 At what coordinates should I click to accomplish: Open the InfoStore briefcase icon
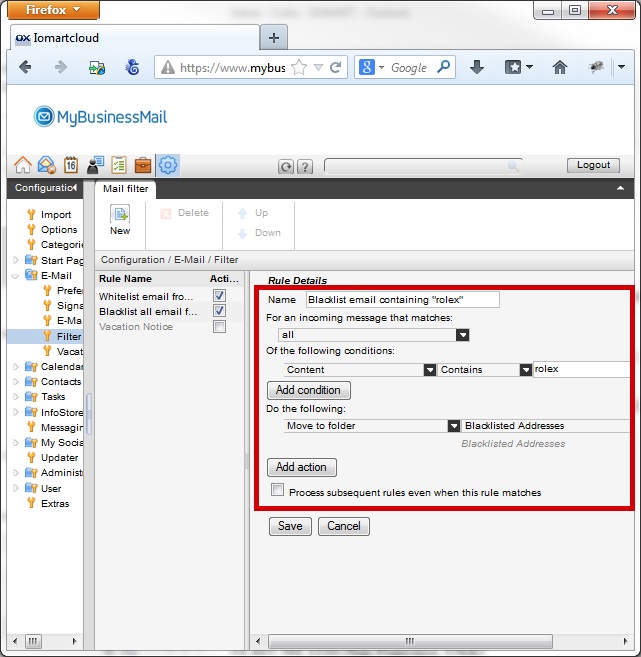click(143, 165)
